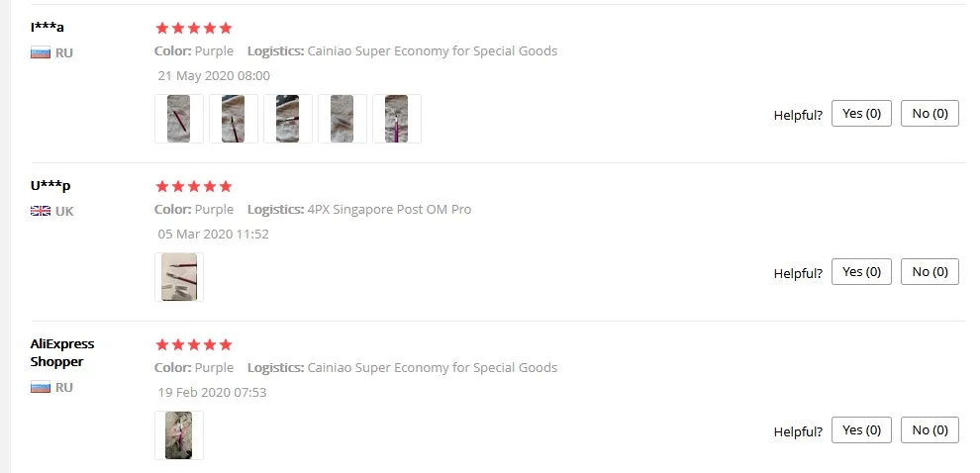
Task: Click the five-star rating of U***p's review
Action: (x=194, y=186)
